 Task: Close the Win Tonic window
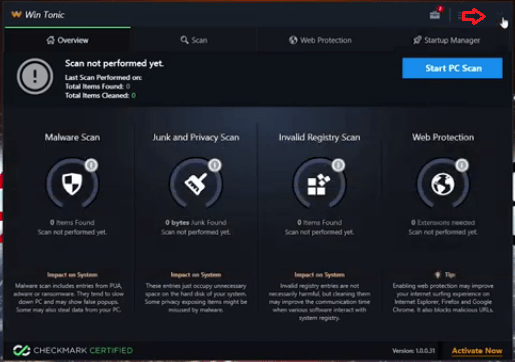(x=499, y=15)
